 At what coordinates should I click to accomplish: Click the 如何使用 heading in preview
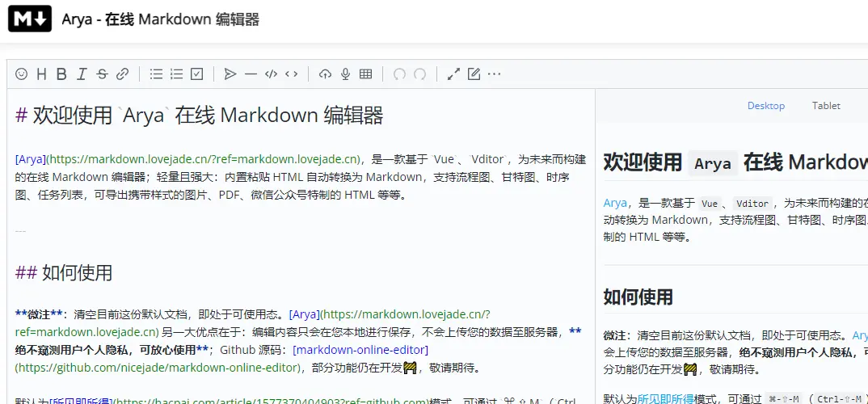pos(638,297)
